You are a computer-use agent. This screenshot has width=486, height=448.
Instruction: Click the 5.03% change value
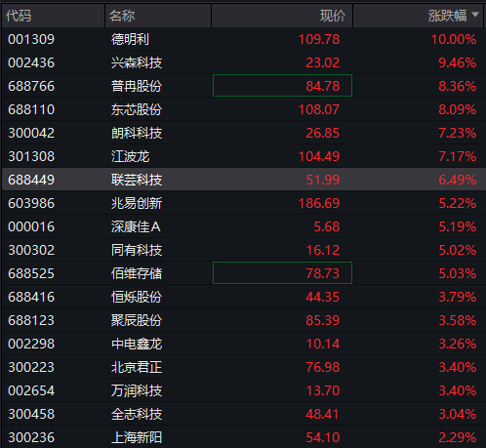click(x=458, y=273)
